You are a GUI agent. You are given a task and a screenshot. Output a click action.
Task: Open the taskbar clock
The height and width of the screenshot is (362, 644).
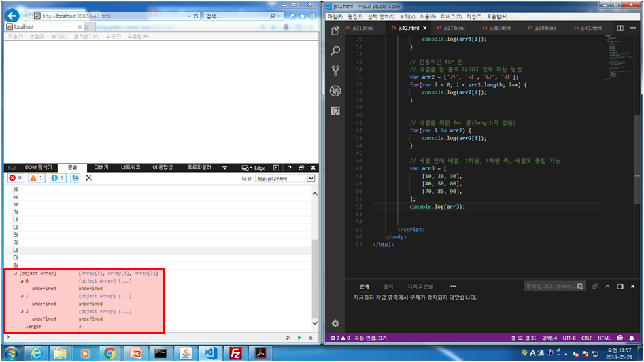[x=620, y=353]
